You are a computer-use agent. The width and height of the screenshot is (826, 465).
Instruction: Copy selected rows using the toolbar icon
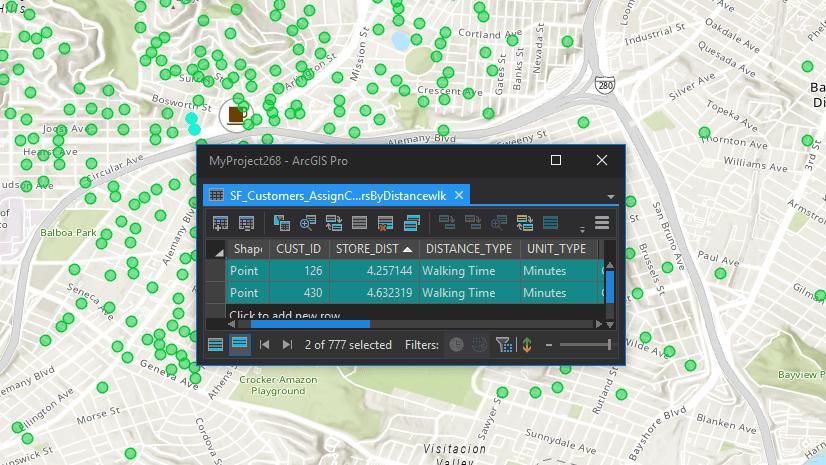(x=412, y=223)
